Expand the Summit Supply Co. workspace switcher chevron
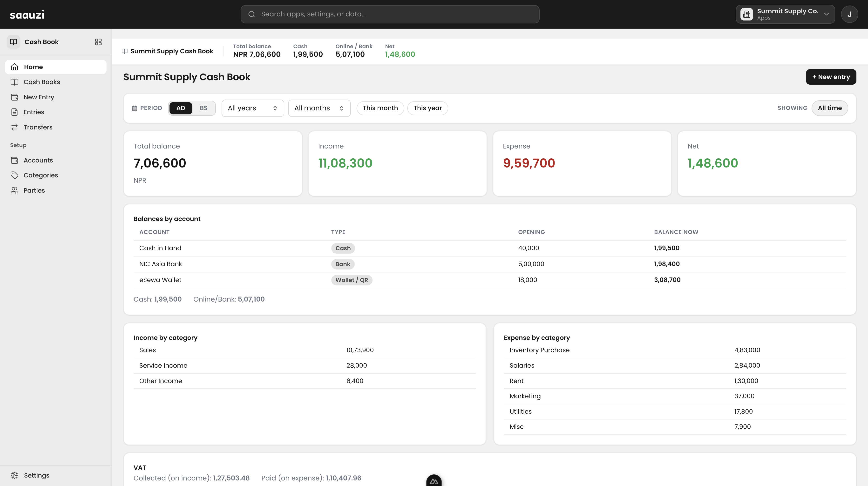The height and width of the screenshot is (486, 868). (x=827, y=14)
